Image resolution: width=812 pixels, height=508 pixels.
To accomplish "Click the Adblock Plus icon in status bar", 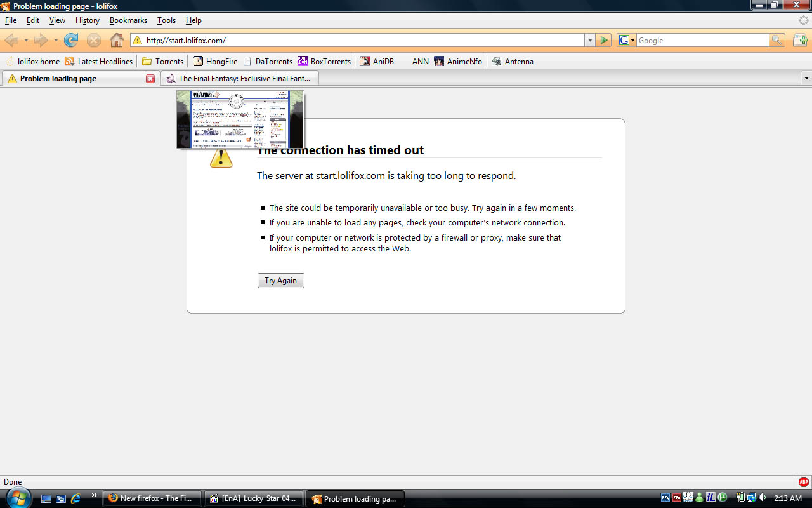I will (x=804, y=482).
